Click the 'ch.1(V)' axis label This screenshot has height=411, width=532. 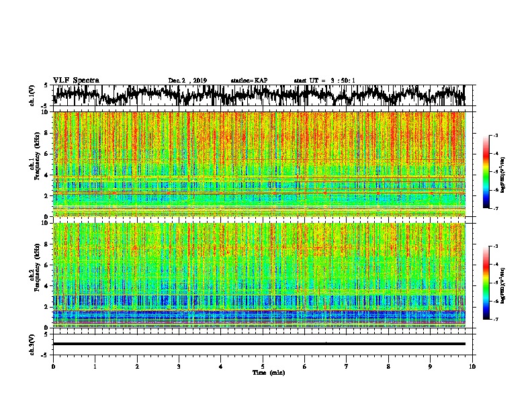click(x=32, y=95)
